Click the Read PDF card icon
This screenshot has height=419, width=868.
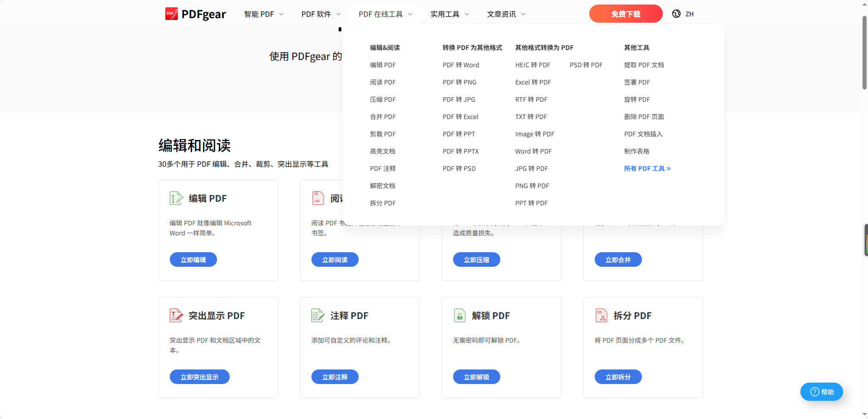pos(318,198)
